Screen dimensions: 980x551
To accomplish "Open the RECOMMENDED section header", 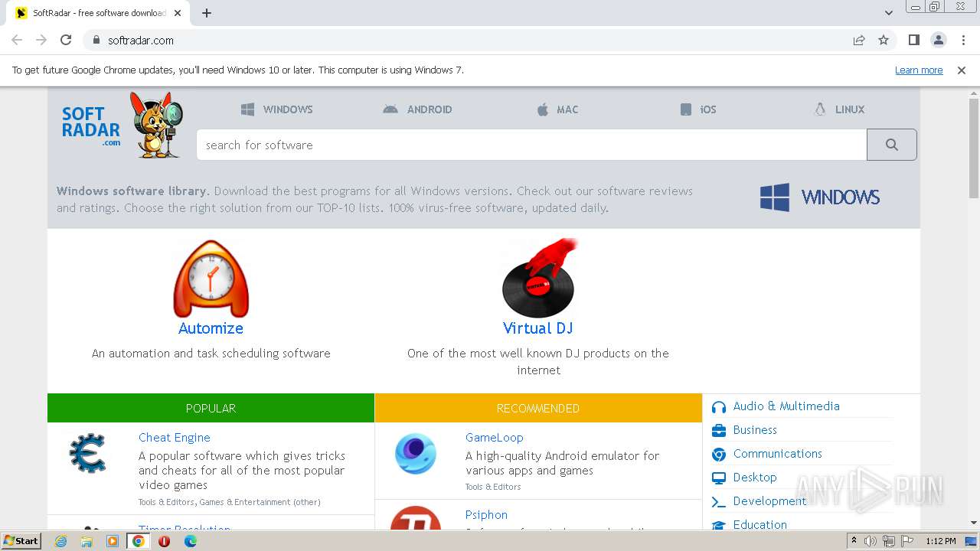I will 538,408.
